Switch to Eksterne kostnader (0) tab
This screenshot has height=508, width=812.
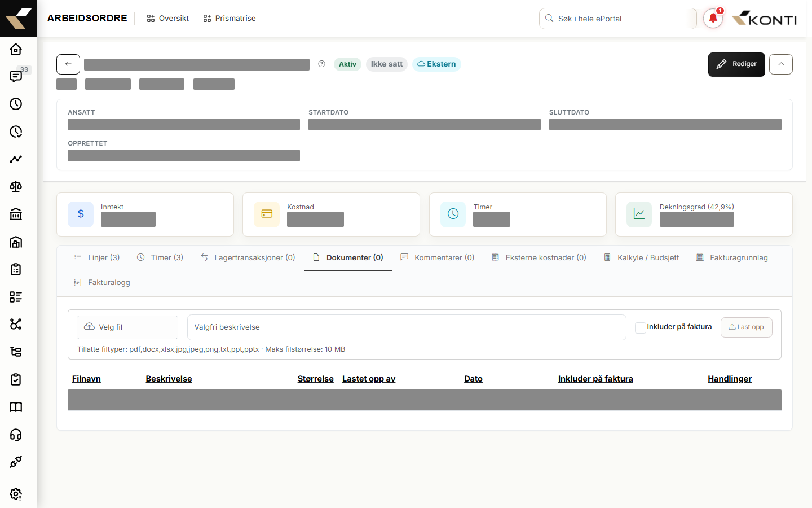(539, 257)
